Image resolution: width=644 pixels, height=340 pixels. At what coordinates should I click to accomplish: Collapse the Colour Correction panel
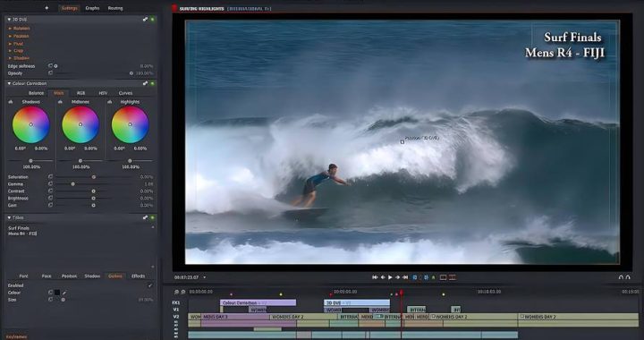coord(10,83)
